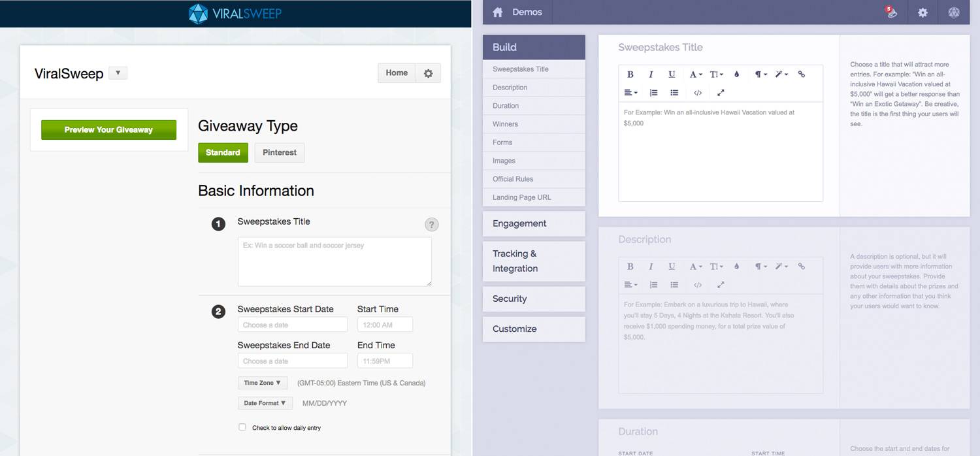Open font family dropdown in Description editor
Viewport: 980px width, 456px height.
[696, 267]
